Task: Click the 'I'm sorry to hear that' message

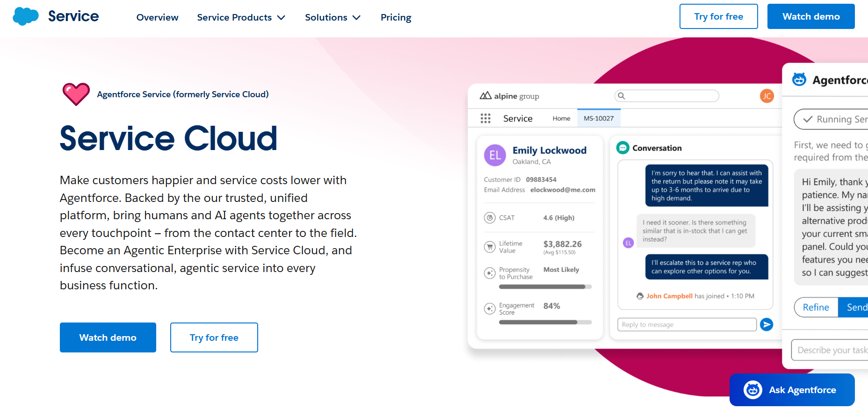Action: [x=707, y=186]
